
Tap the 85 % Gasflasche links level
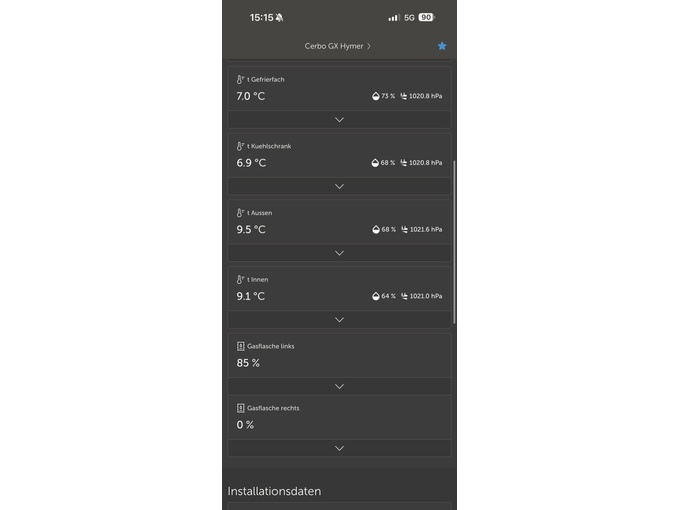[x=248, y=363]
